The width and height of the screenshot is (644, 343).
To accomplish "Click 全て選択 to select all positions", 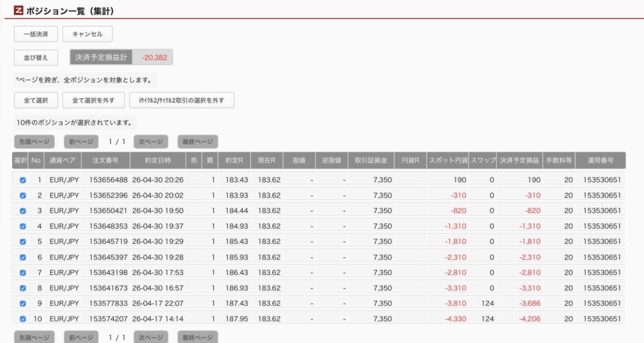I will 36,100.
